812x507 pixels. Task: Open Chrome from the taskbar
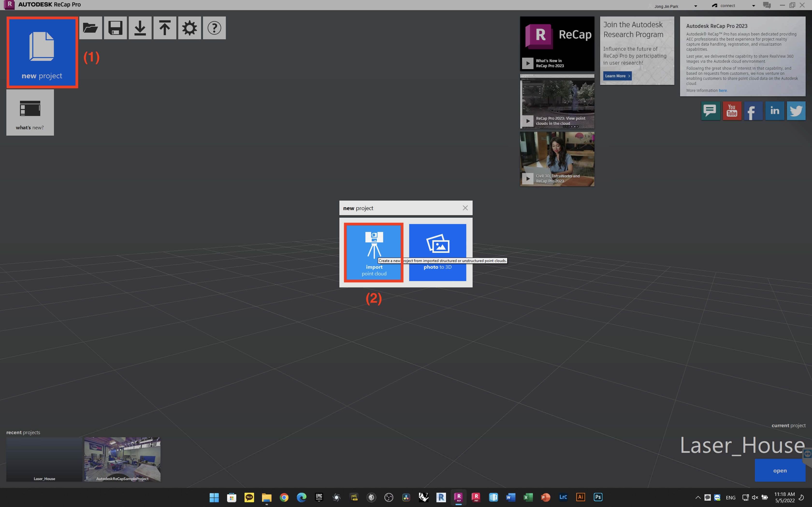click(284, 497)
